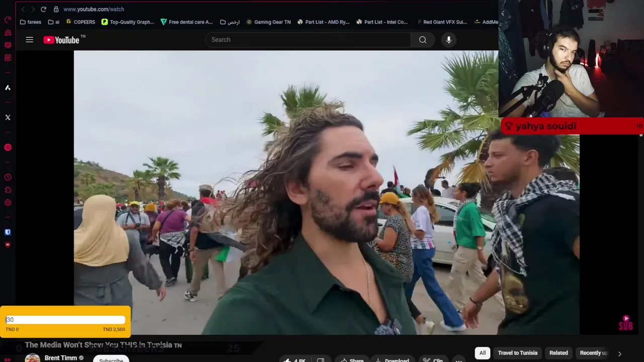644x362 pixels.
Task: Click the blue Bitwarden shield icon
Action: (x=8, y=232)
